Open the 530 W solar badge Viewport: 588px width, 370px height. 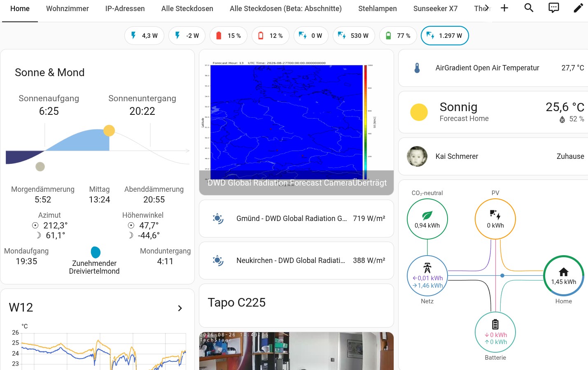click(x=354, y=35)
